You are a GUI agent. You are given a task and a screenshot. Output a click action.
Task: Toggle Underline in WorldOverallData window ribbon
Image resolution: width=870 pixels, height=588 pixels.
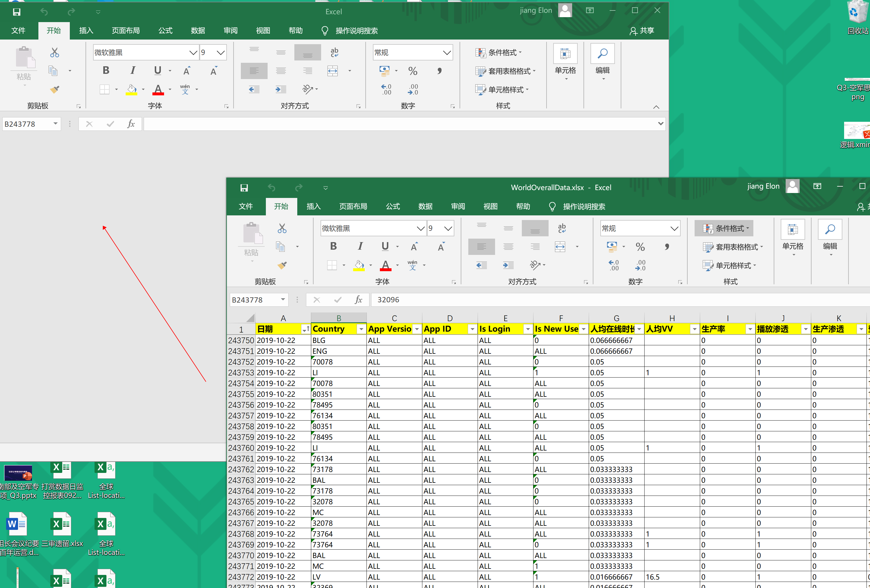(385, 246)
